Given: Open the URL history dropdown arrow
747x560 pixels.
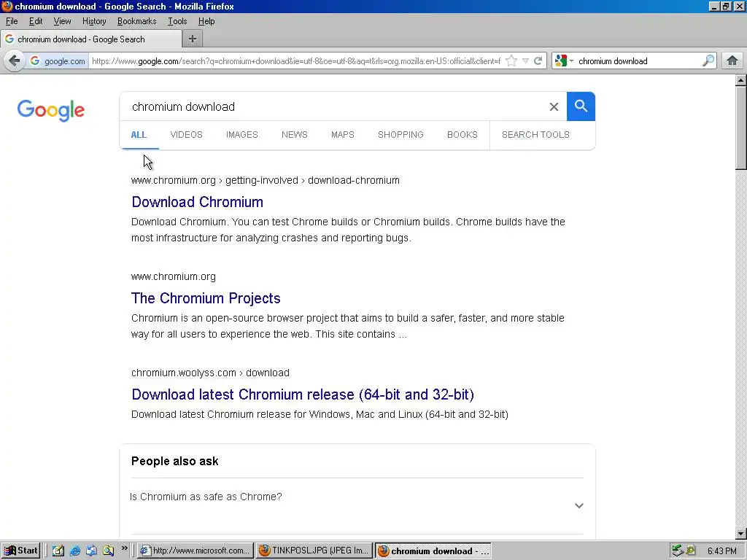Looking at the screenshot, I should (525, 61).
